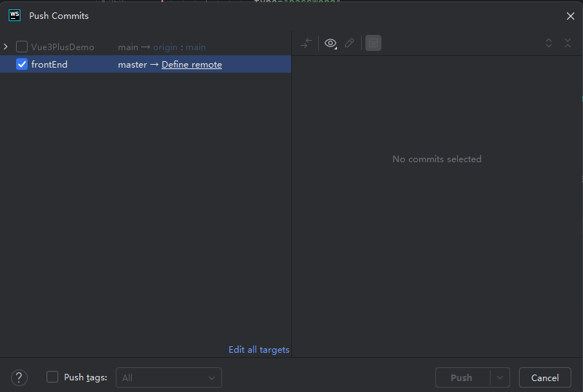
Task: Open the eye View Options icon
Action: pyautogui.click(x=330, y=43)
